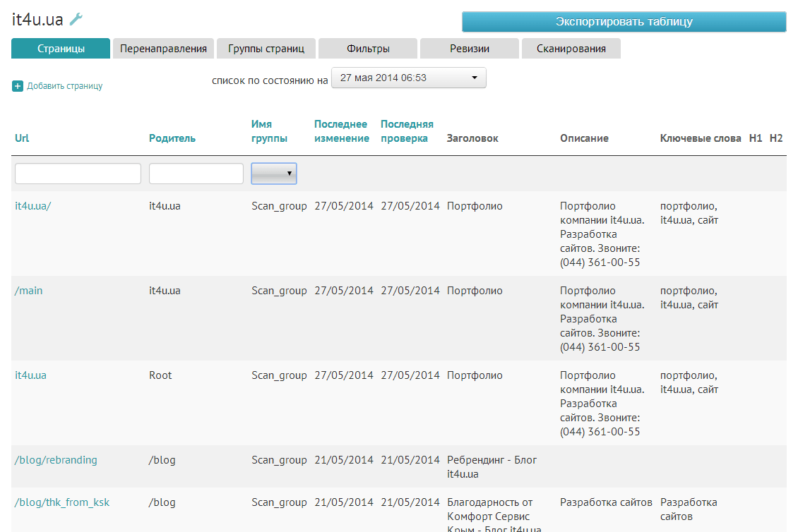Open the group name filter dropdown

click(x=274, y=174)
